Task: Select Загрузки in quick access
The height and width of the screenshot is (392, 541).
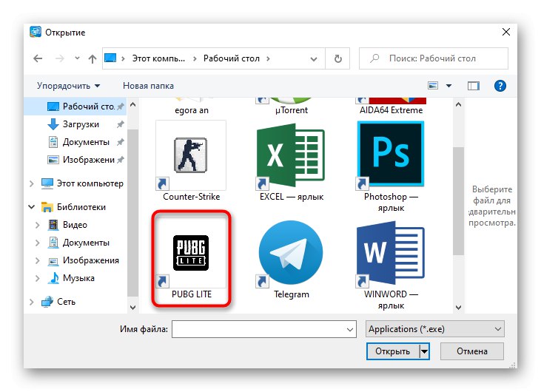Action: point(75,124)
